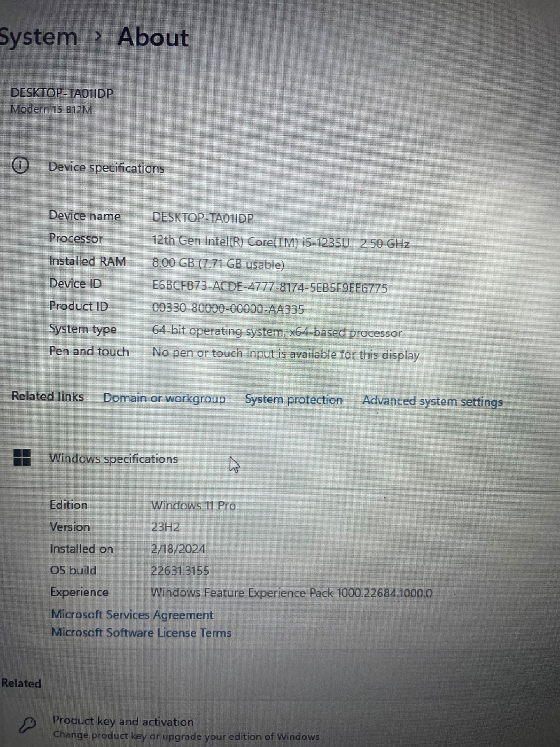Click the Related section heading
Screen dimensions: 560x747
pos(21,683)
